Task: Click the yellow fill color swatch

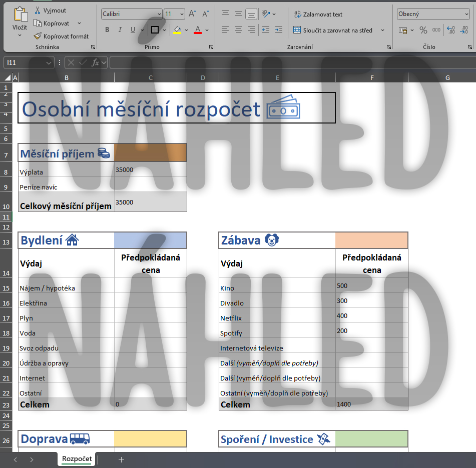Action: pos(177,30)
